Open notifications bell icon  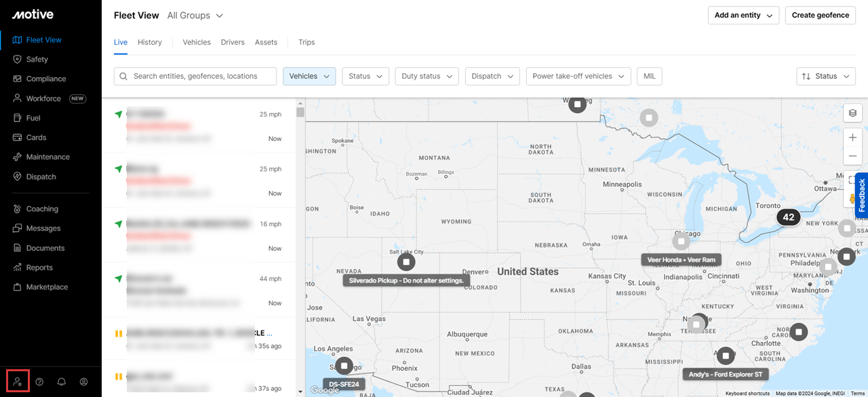click(x=62, y=381)
